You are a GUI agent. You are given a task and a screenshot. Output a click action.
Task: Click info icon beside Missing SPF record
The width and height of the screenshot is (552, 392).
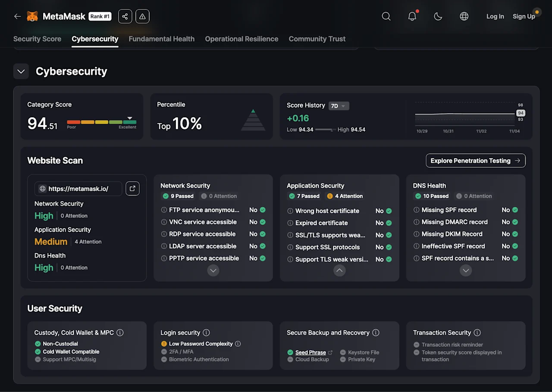pyautogui.click(x=417, y=210)
